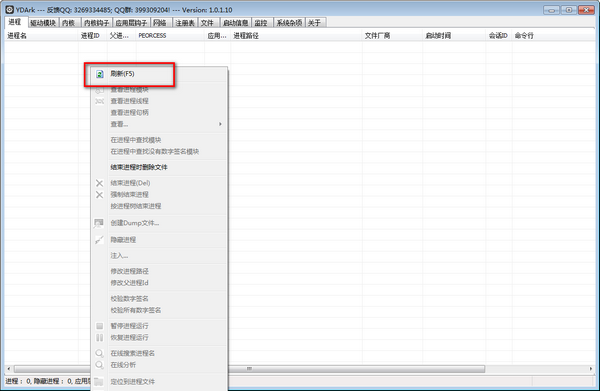Click the 命令行 column header
Viewport: 600px width, 391px height.
(553, 36)
